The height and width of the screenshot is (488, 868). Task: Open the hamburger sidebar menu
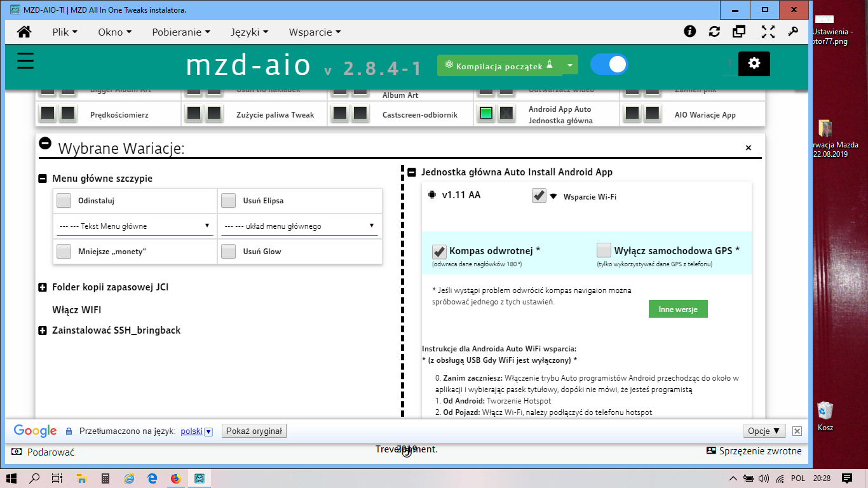(25, 61)
